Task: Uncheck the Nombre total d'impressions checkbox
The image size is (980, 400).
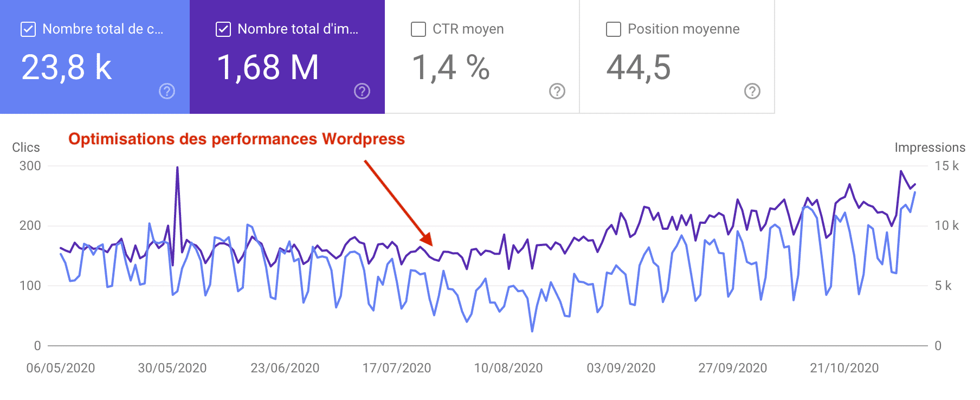Action: coord(222,29)
